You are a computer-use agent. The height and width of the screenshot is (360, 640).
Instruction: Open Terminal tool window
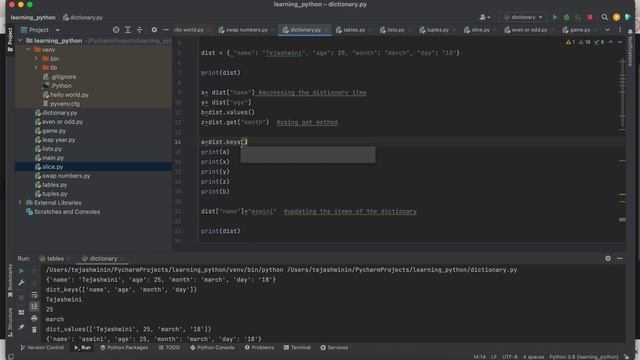tap(297, 347)
